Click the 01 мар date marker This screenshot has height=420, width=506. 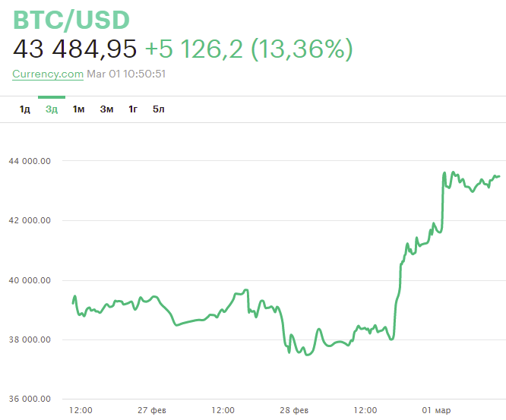(437, 410)
